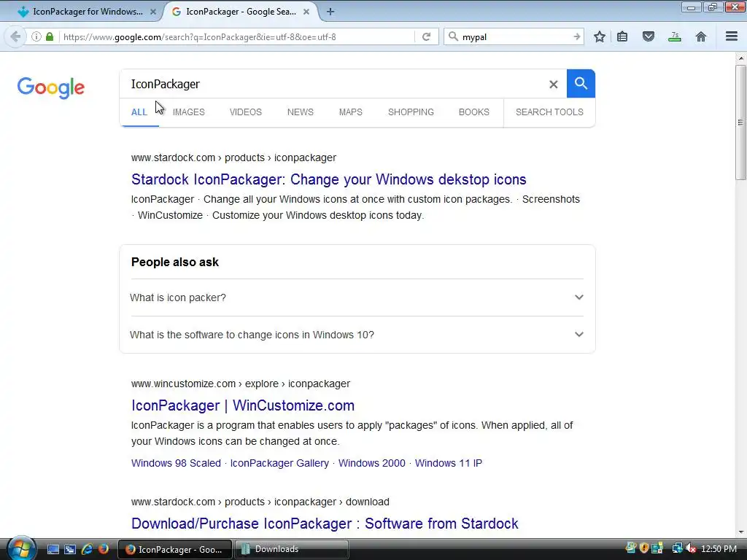Follow the Windows 11 IP sitelink
Image resolution: width=747 pixels, height=560 pixels.
tap(449, 463)
